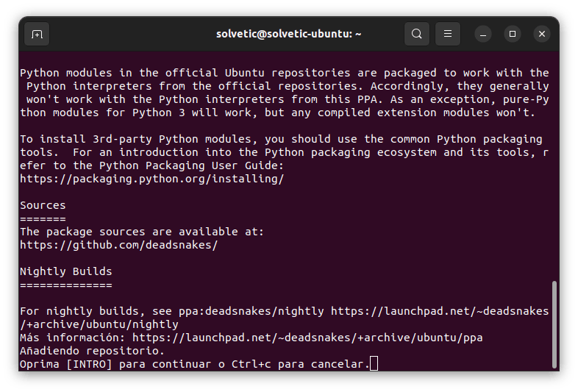
Task: Open the hamburger main menu
Action: [447, 34]
